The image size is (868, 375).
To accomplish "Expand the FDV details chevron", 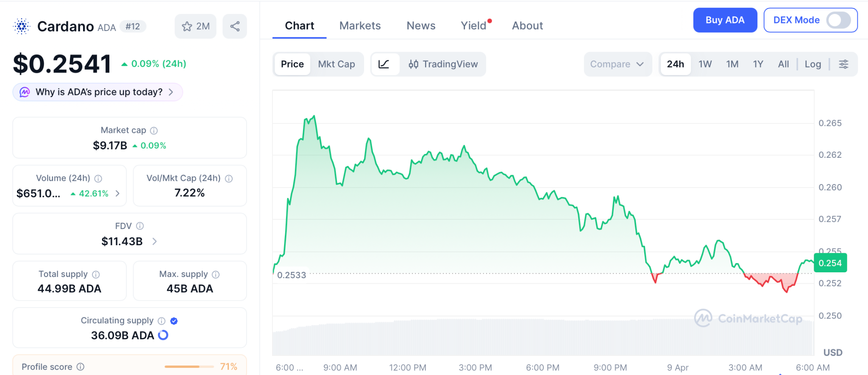I will click(155, 241).
